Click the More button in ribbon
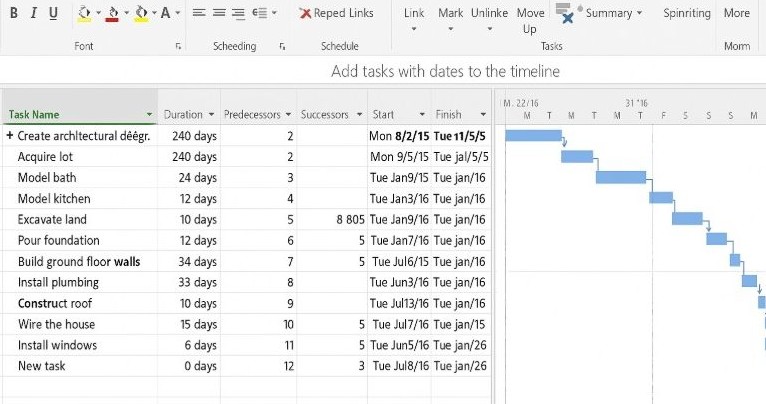Screen dimensions: 766x404 click(x=736, y=13)
